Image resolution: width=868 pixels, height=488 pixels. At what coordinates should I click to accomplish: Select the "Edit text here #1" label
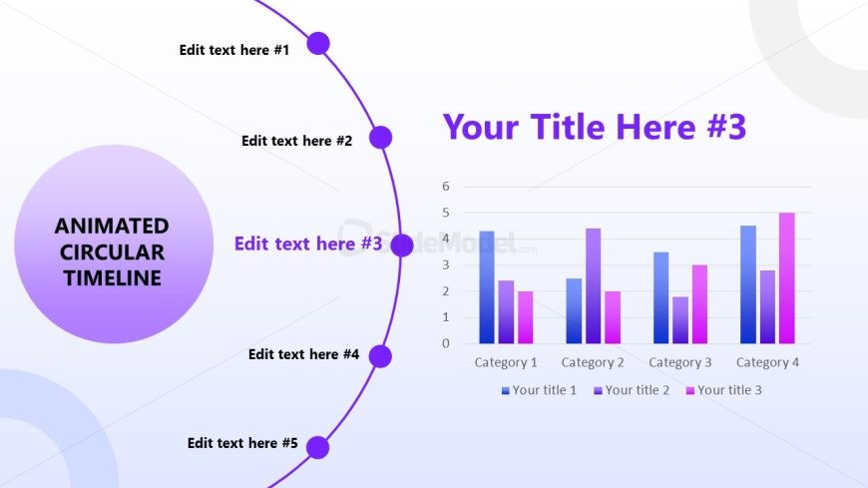pos(234,50)
